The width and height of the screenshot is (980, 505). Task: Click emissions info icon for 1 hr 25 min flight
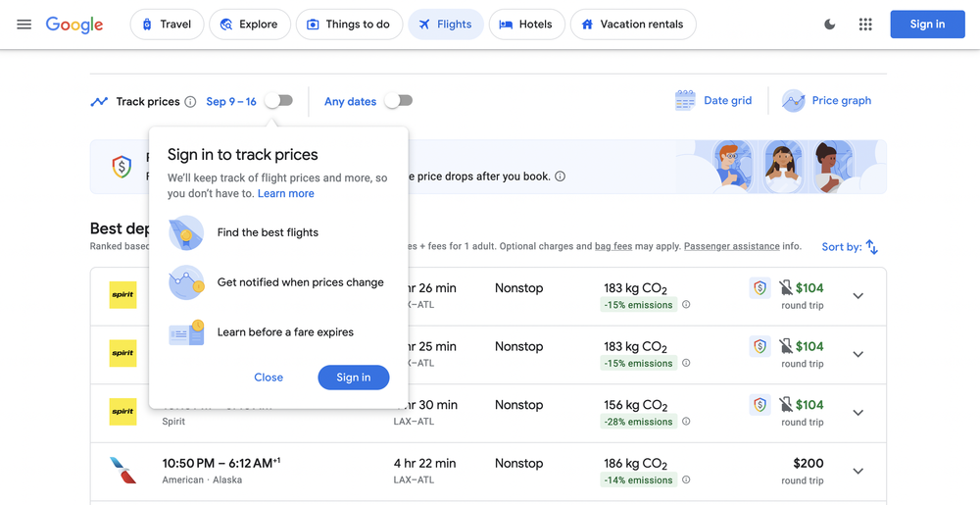pos(686,363)
